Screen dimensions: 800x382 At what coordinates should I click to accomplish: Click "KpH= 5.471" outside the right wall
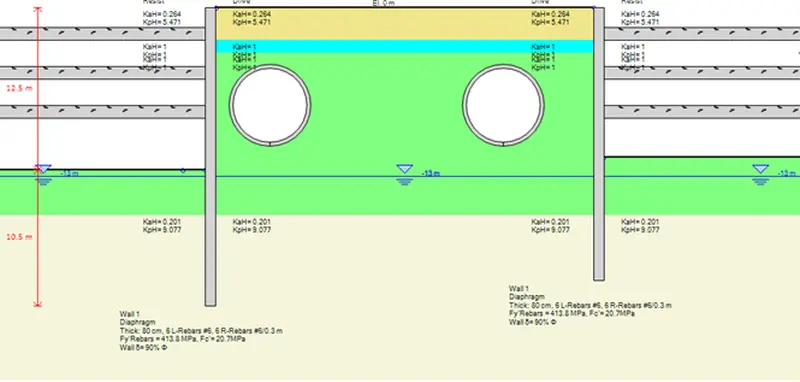[x=640, y=22]
